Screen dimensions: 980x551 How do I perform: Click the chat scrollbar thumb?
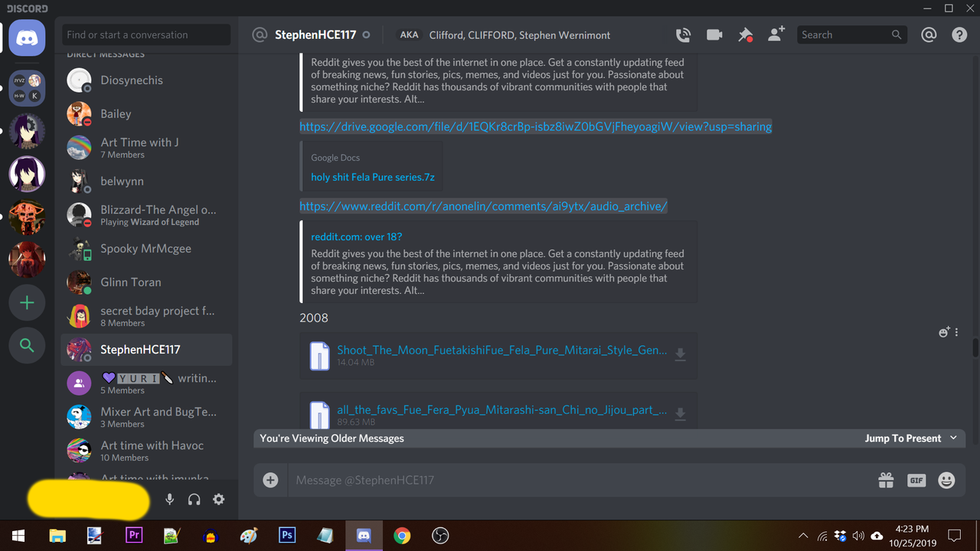(x=975, y=347)
